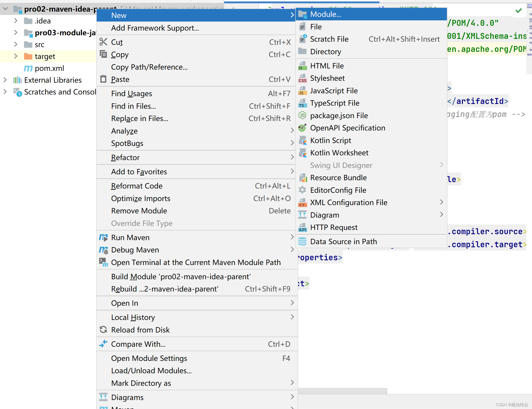Click the artifactId closing tag in editor
This screenshot has width=532, height=409.
(x=478, y=101)
